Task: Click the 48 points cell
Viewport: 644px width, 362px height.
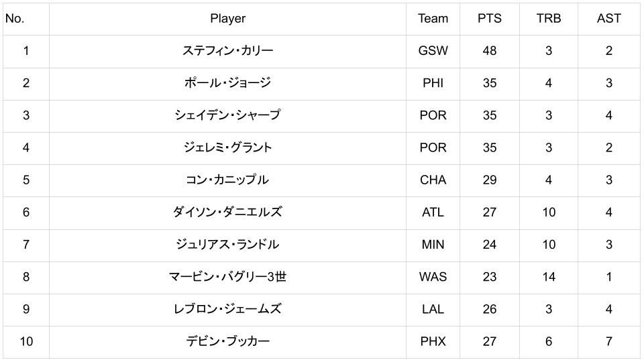Action: (489, 51)
